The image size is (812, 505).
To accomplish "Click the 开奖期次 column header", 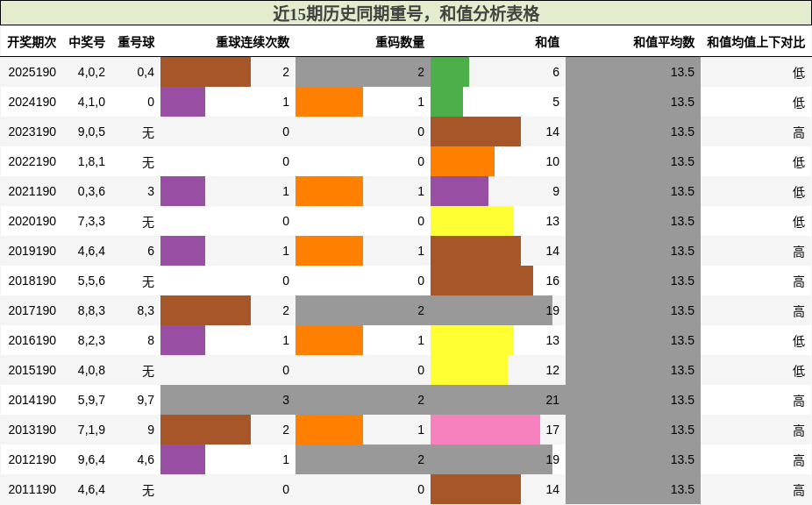I will (x=32, y=42).
